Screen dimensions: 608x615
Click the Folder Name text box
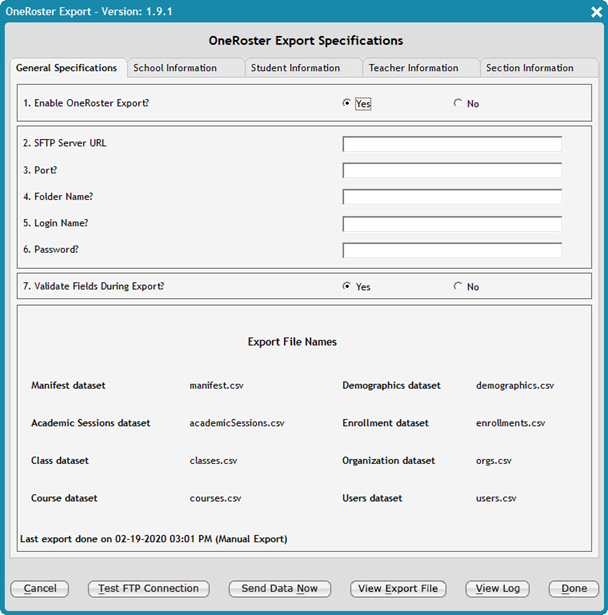451,197
